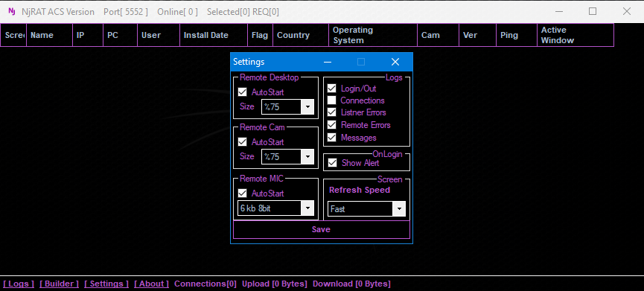
Task: Click the NjRAT logo icon in title bar
Action: (11, 11)
